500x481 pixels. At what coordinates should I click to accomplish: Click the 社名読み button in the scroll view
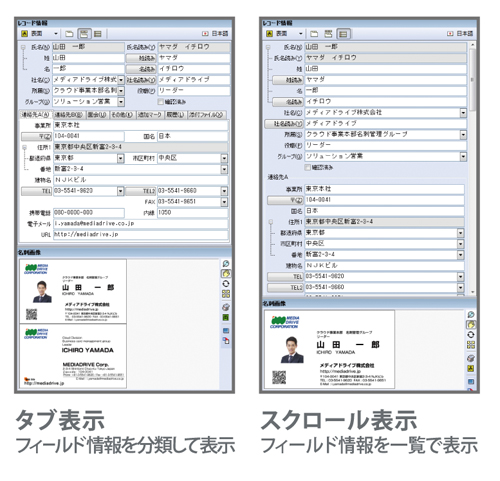tap(284, 124)
